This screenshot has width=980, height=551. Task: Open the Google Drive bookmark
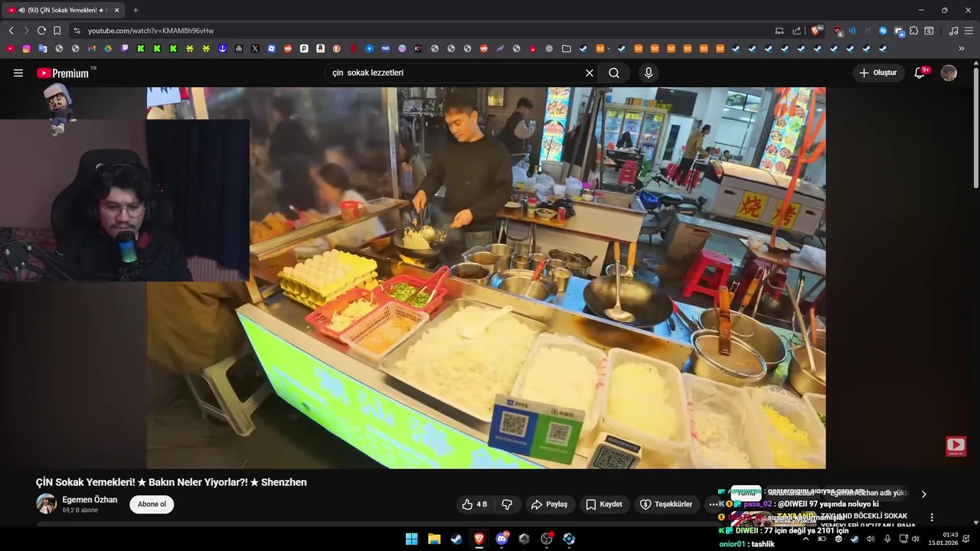(108, 48)
